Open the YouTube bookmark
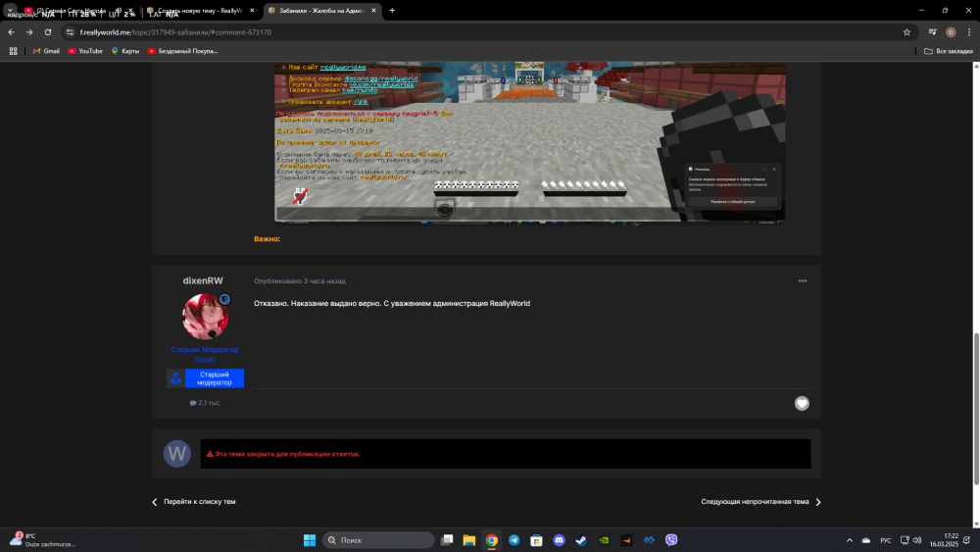The height and width of the screenshot is (552, 980). (x=85, y=51)
